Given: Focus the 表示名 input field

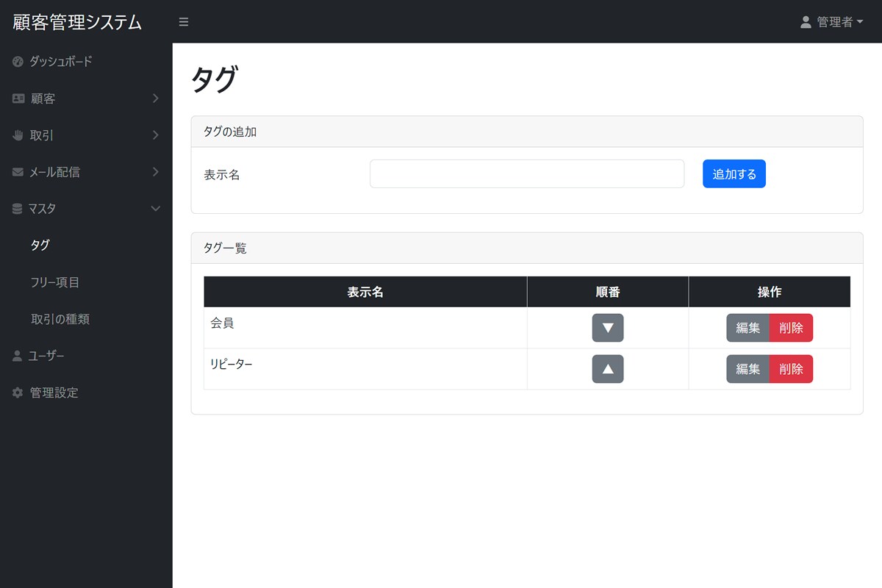Looking at the screenshot, I should tap(527, 174).
